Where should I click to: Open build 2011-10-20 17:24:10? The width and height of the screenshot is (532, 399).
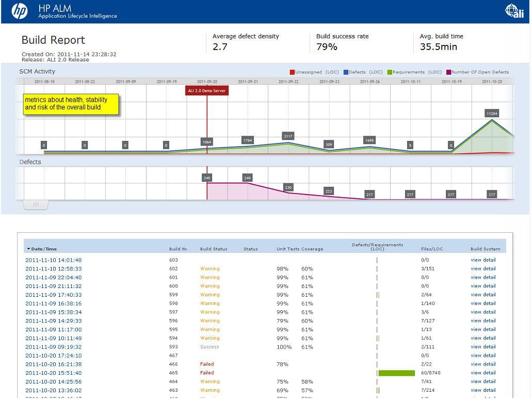[x=54, y=356]
